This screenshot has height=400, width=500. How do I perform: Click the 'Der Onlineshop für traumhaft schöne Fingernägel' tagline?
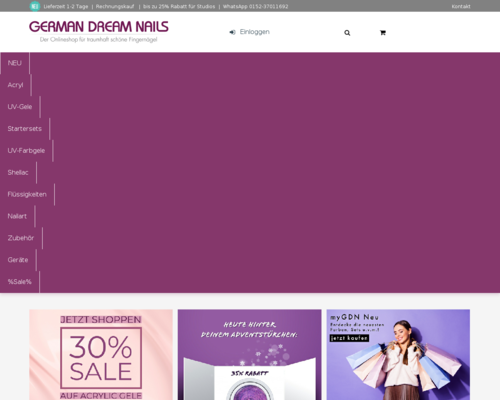(x=98, y=39)
